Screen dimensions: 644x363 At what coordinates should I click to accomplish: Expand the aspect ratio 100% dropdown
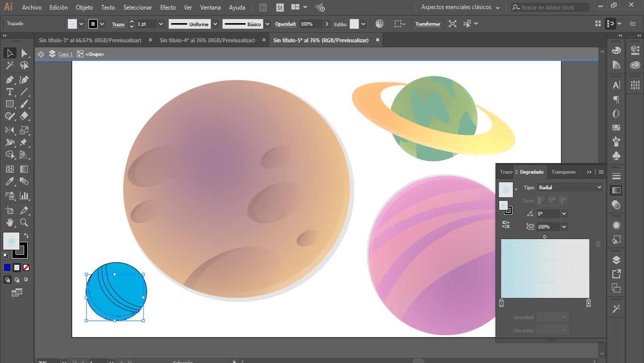click(564, 227)
